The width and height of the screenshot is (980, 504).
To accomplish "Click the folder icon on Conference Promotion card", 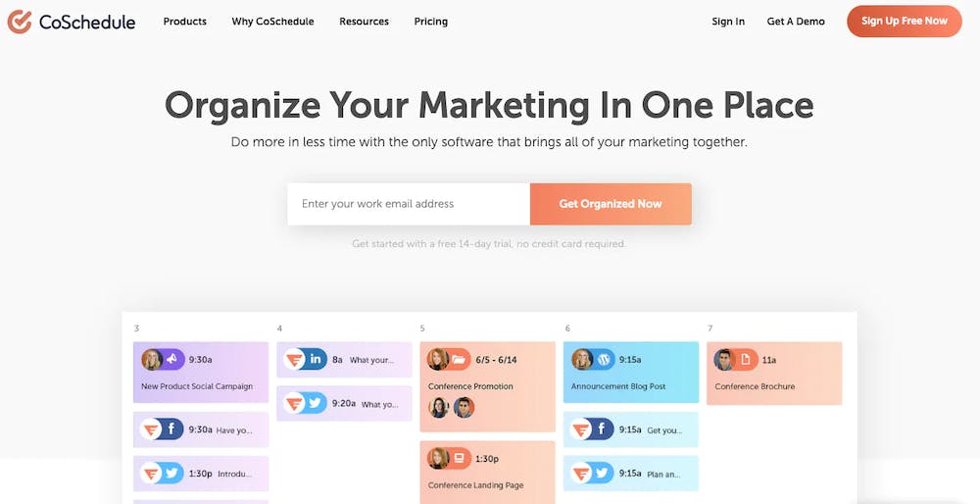I will (460, 360).
